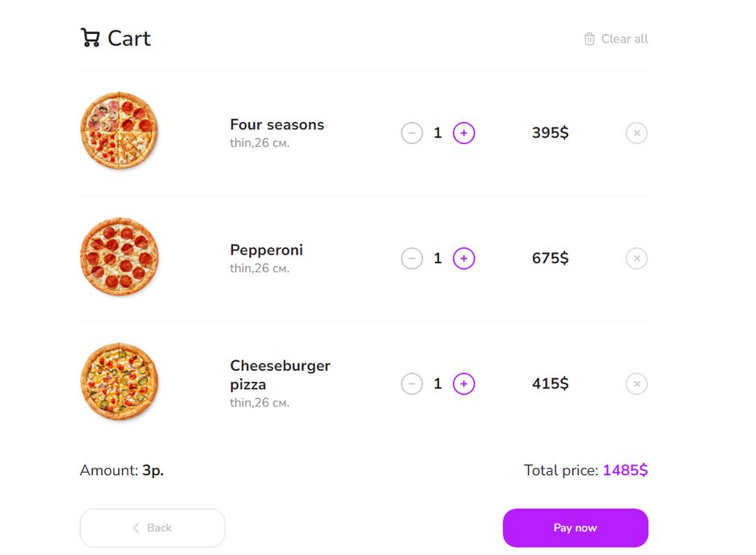Viewport: 756px width, 555px height.
Task: Open the Four seasons pizza thumbnail
Action: click(119, 131)
